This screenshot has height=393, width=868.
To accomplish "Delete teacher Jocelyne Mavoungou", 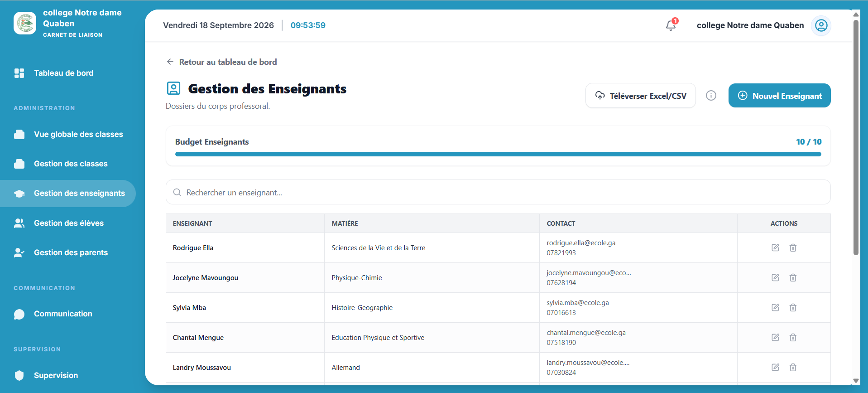I will coord(793,277).
